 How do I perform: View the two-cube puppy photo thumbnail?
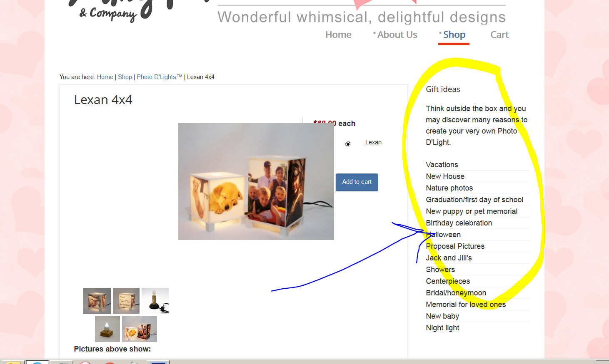[x=140, y=329]
